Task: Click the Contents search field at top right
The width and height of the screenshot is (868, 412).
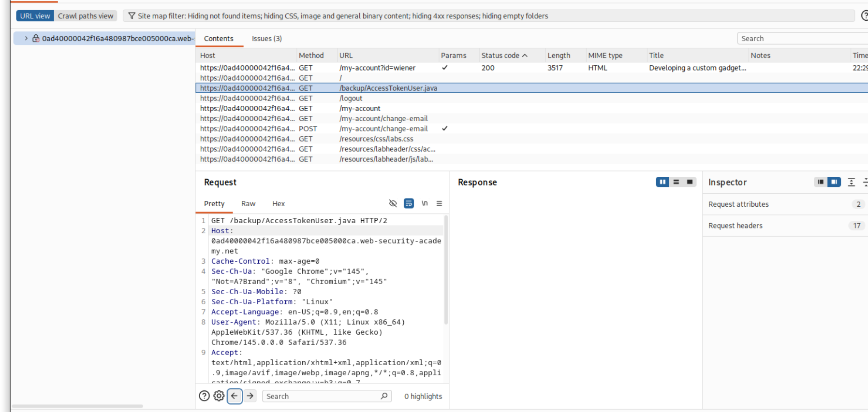Action: click(803, 39)
